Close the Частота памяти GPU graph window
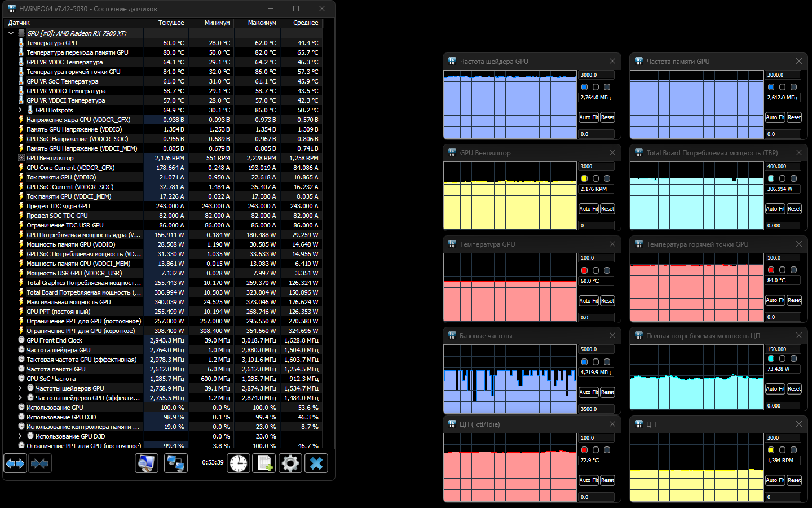Screen dimensions: 812x508 pos(799,61)
